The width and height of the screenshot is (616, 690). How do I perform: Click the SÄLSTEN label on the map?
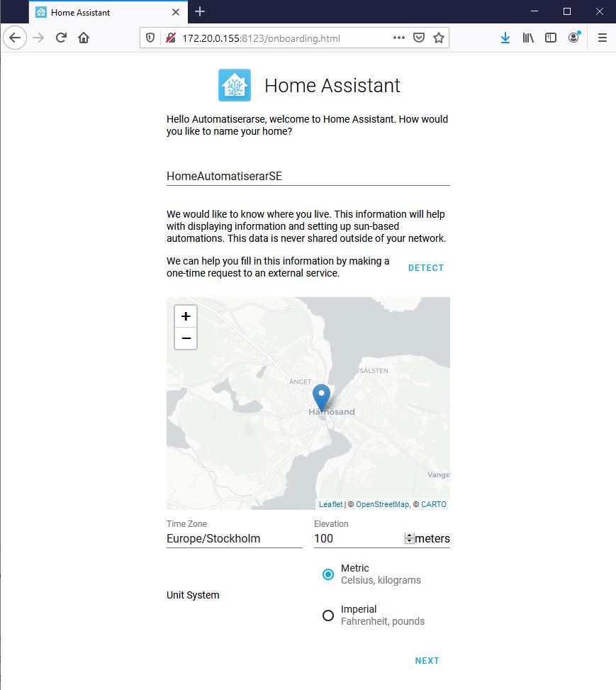374,370
